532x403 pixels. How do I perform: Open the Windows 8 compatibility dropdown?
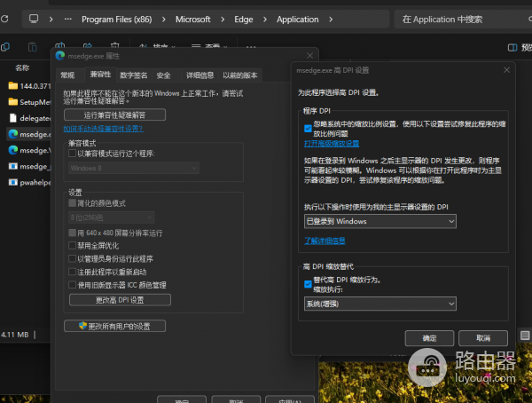tap(134, 168)
